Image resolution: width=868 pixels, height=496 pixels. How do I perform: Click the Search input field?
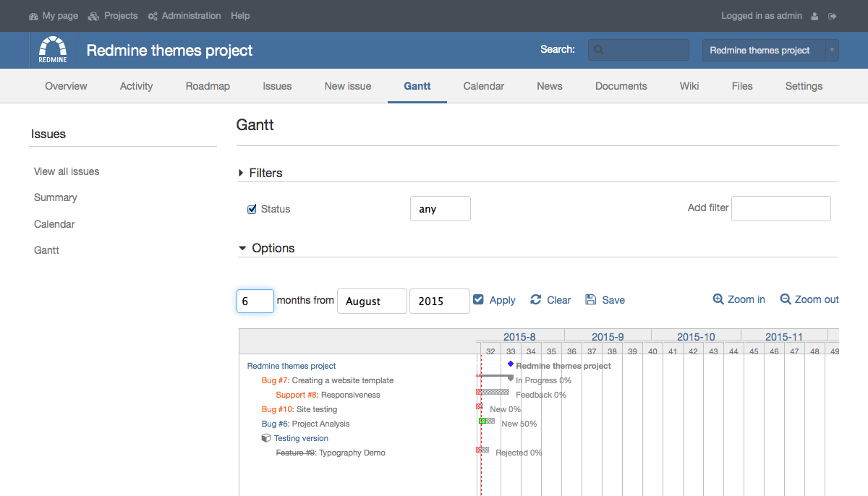click(x=639, y=50)
